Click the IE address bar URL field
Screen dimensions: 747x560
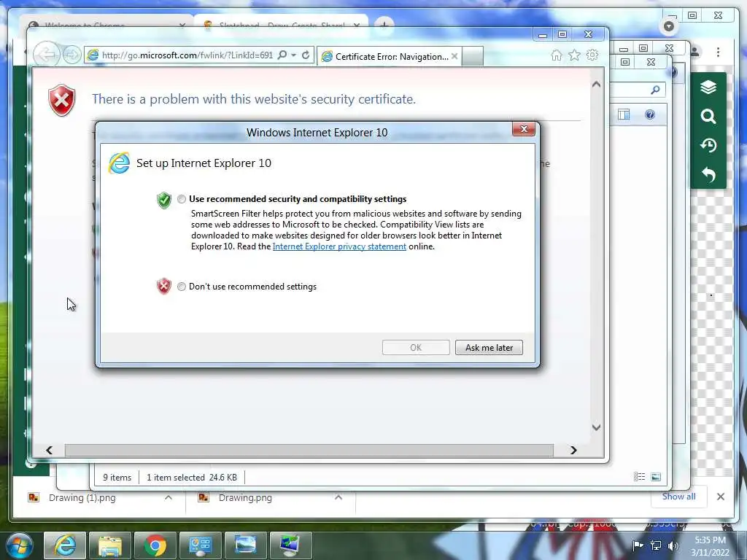tap(187, 55)
